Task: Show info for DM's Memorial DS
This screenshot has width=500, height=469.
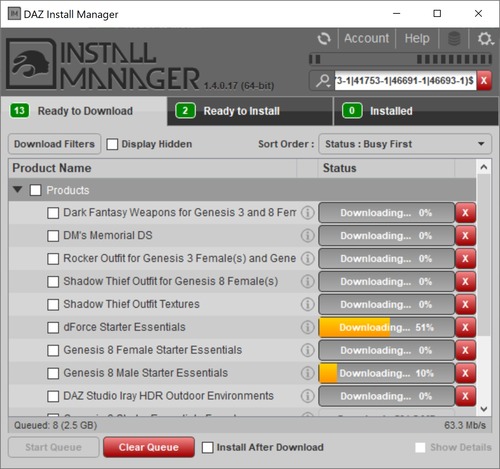Action: tap(307, 236)
